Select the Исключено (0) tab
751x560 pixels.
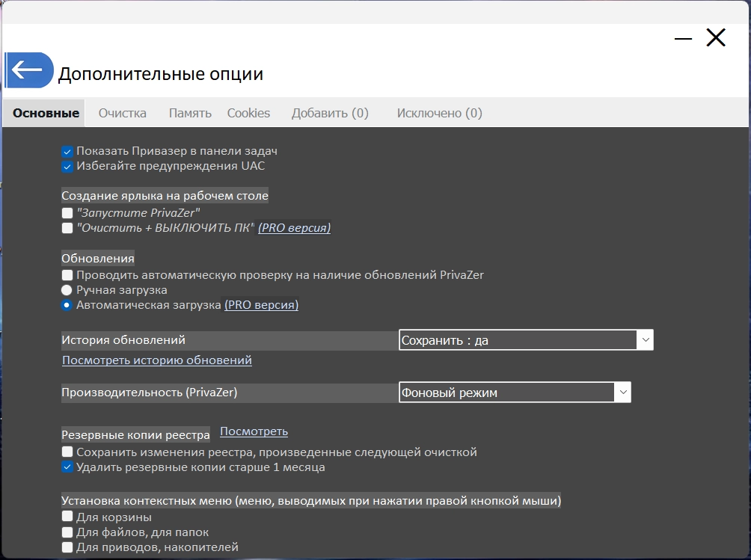pyautogui.click(x=439, y=113)
